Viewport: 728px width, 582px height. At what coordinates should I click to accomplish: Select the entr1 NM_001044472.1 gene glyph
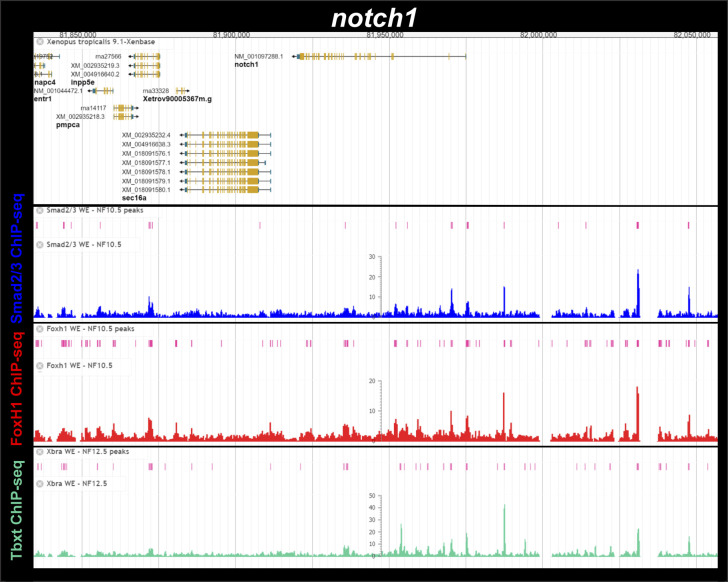click(x=102, y=91)
